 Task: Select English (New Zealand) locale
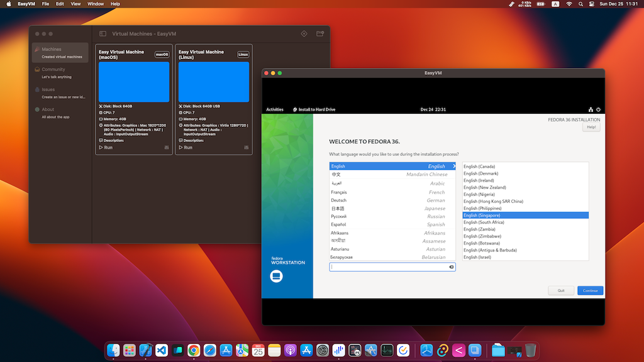tap(525, 187)
